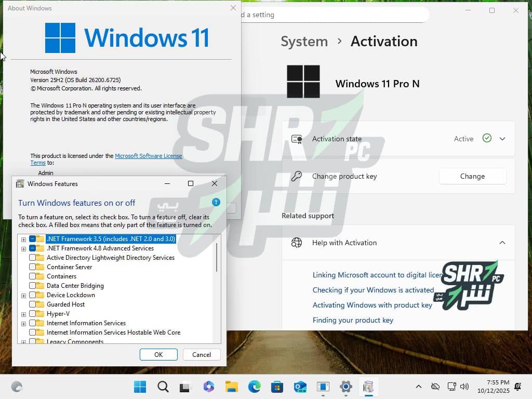The width and height of the screenshot is (532, 399).
Task: Open File Explorer from the taskbar
Action: click(231, 387)
